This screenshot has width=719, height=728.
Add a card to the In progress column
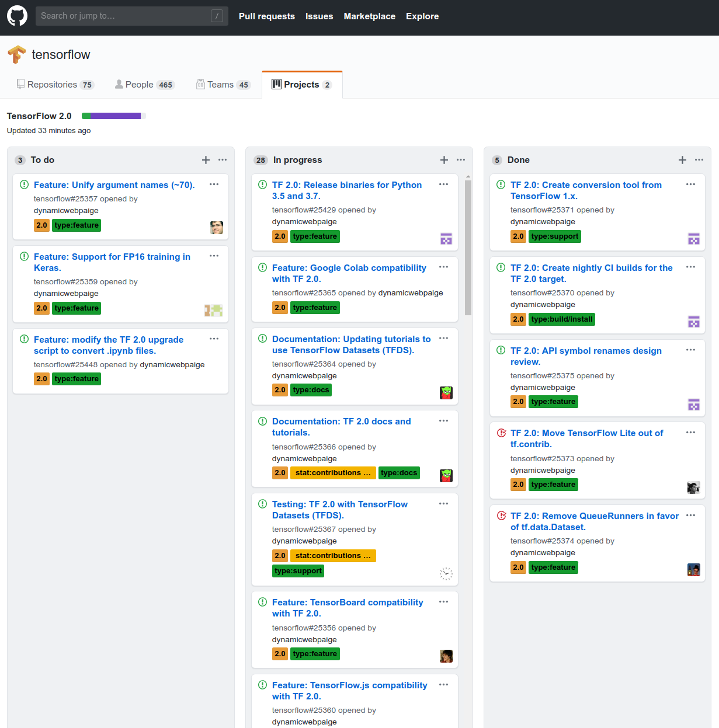click(x=444, y=159)
